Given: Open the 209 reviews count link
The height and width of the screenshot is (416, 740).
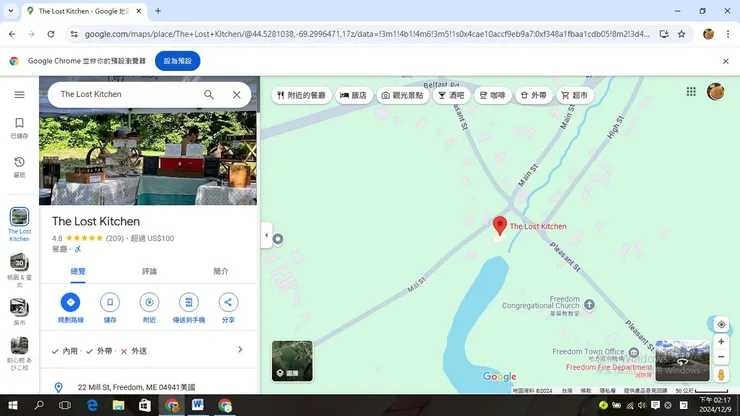Looking at the screenshot, I should pyautogui.click(x=115, y=238).
